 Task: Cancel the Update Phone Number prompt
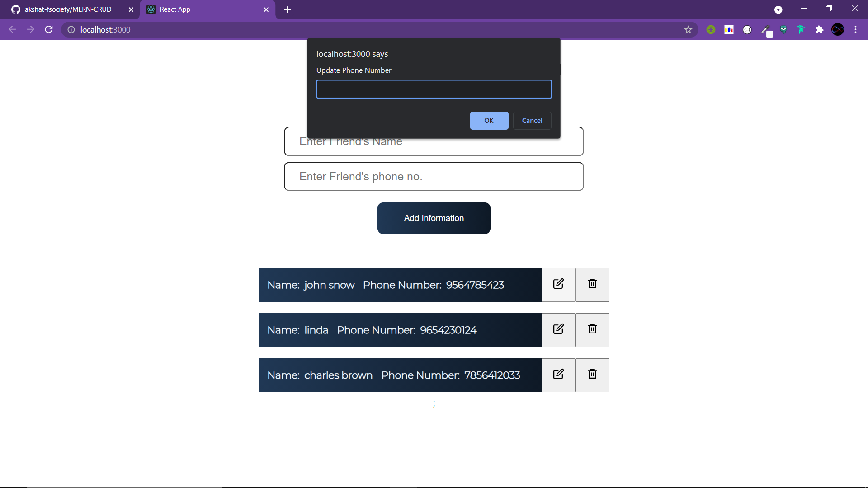pos(532,121)
